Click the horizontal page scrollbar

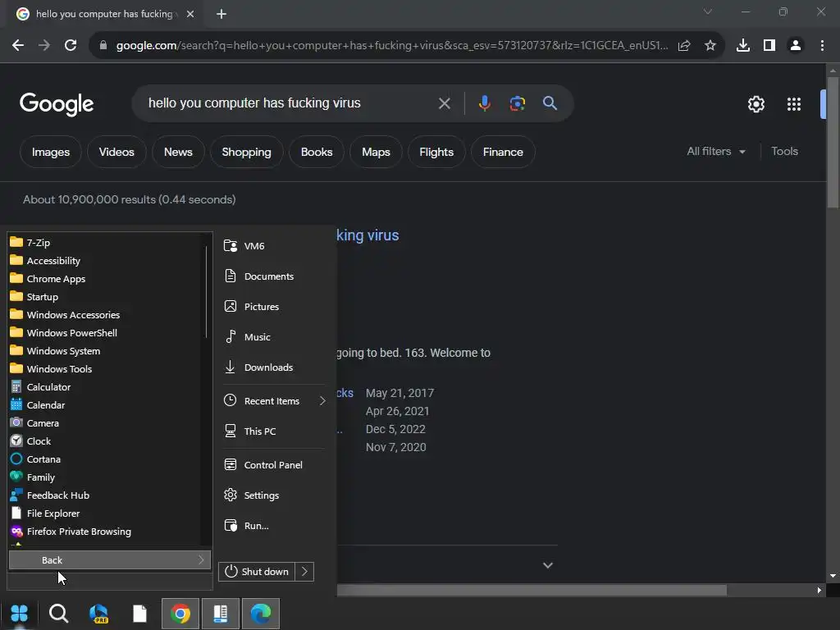click(532, 591)
